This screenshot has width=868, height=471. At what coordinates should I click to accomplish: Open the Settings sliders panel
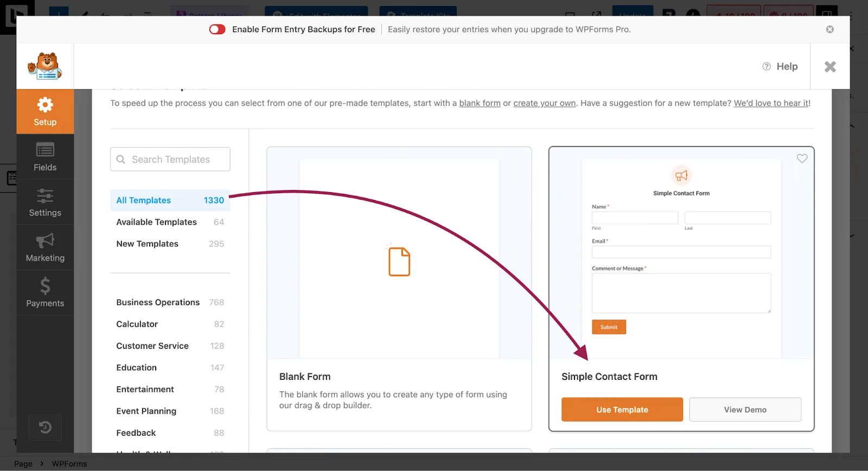pos(45,202)
